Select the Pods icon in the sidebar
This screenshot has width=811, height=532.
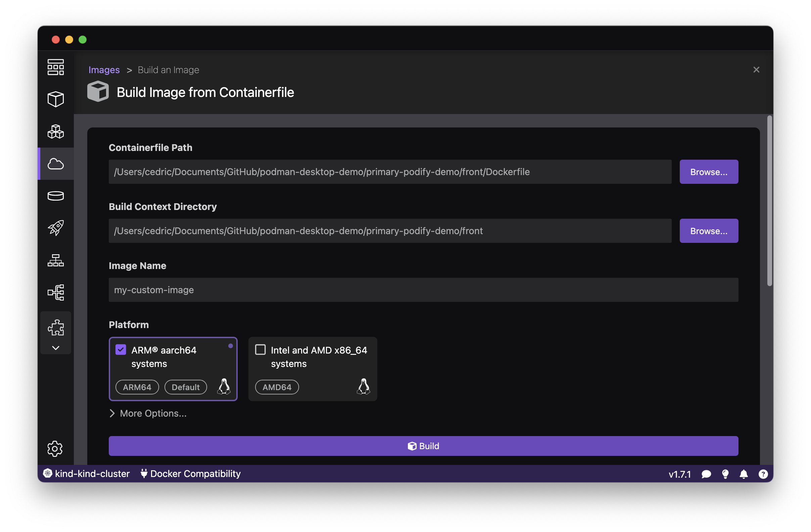point(55,131)
